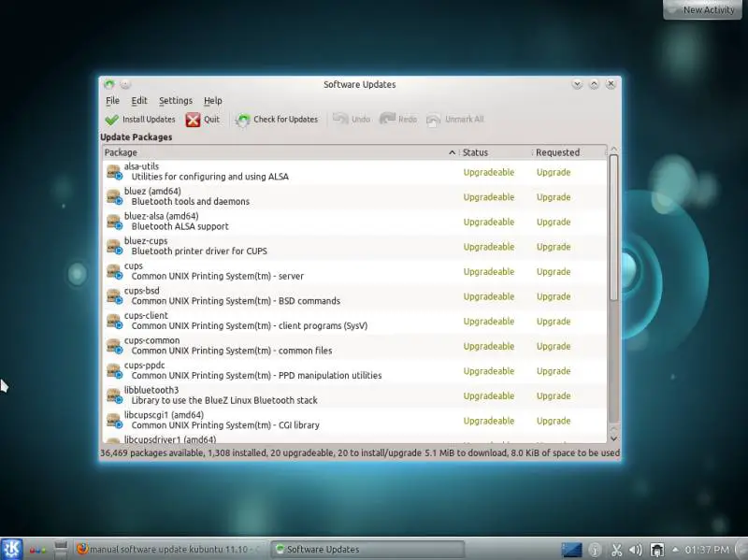Click the libbluetooth3 package icon
This screenshot has width=748, height=560.
point(114,395)
